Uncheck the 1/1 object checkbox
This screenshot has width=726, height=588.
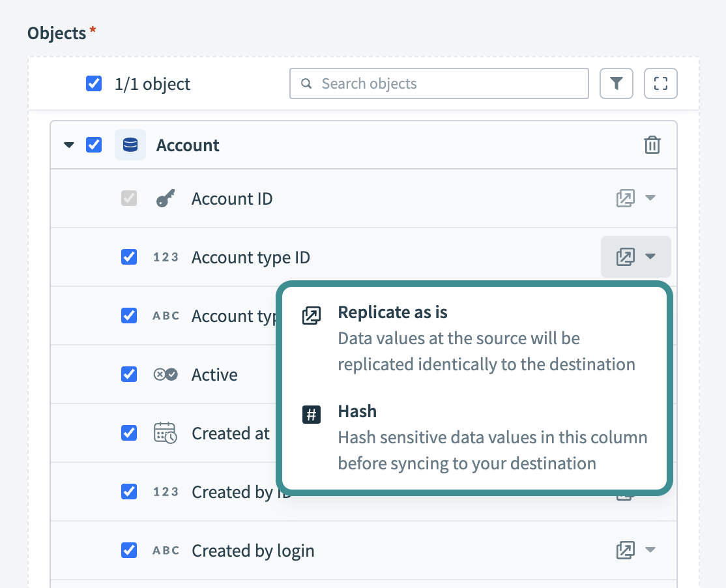[x=94, y=83]
